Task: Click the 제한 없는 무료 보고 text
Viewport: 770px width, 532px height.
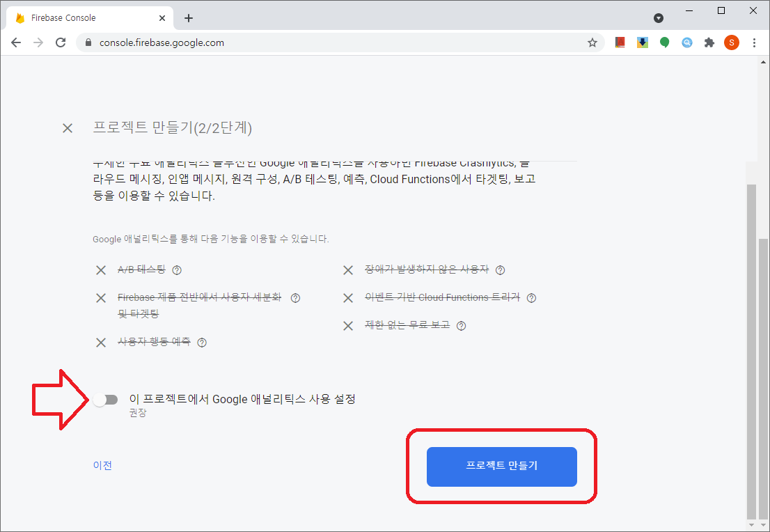Action: 407,325
